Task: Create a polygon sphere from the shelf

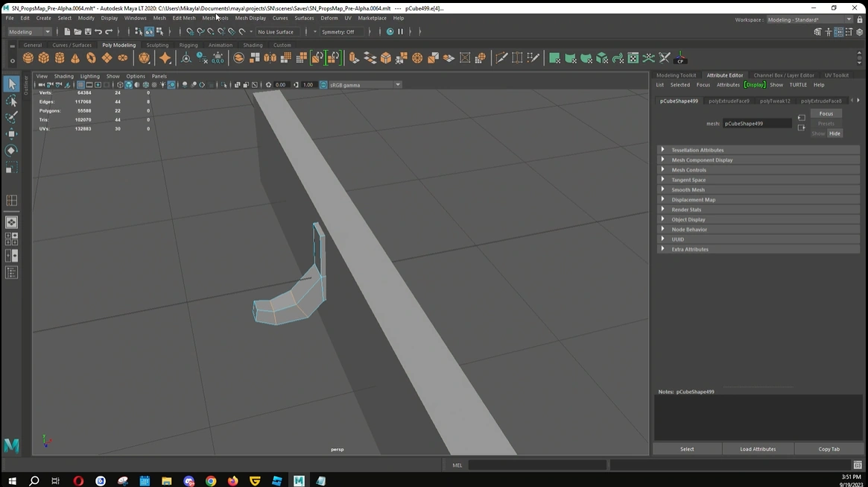Action: (28, 58)
